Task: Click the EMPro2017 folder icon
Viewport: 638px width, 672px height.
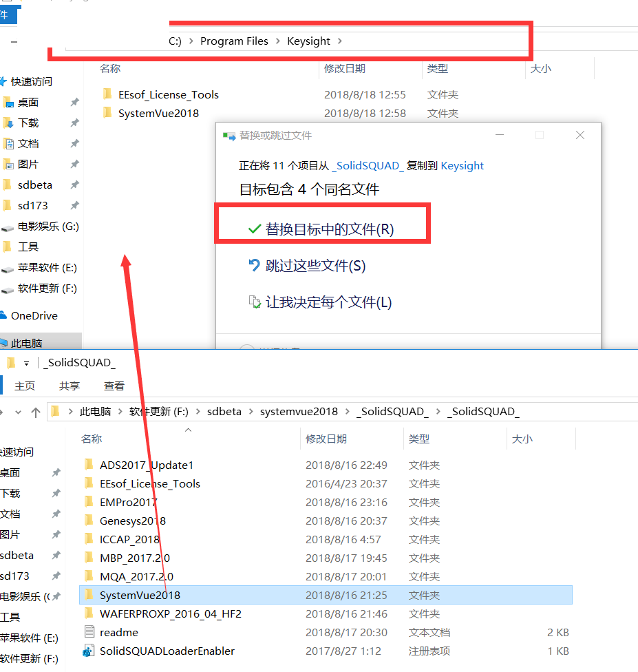Action: click(89, 502)
